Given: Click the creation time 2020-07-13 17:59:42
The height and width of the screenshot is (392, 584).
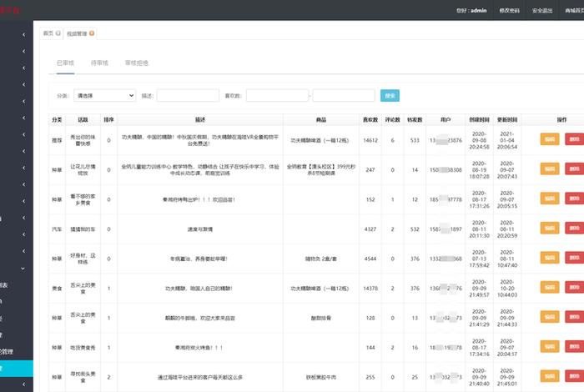Looking at the screenshot, I should (x=480, y=259).
